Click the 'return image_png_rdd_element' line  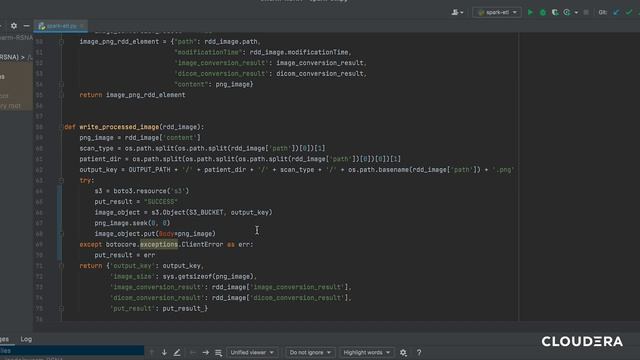pyautogui.click(x=132, y=95)
